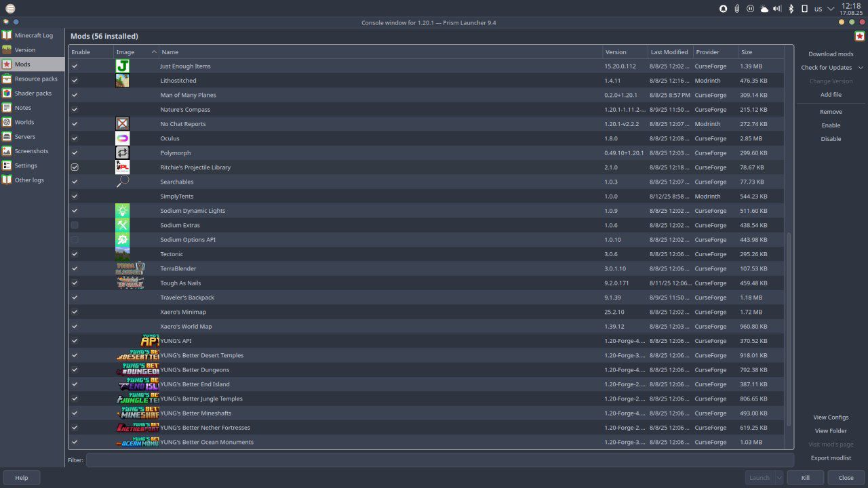868x488 pixels.
Task: Sort mods by the Name column
Action: pyautogui.click(x=381, y=52)
